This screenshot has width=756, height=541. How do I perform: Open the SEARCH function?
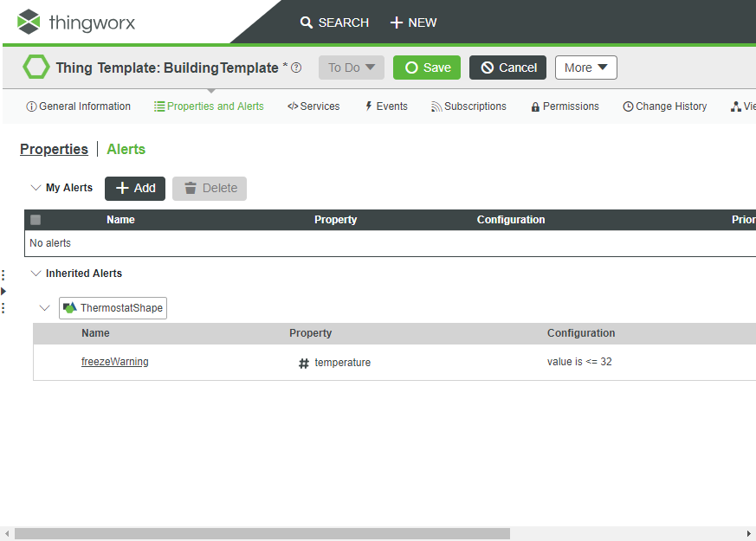pos(334,23)
